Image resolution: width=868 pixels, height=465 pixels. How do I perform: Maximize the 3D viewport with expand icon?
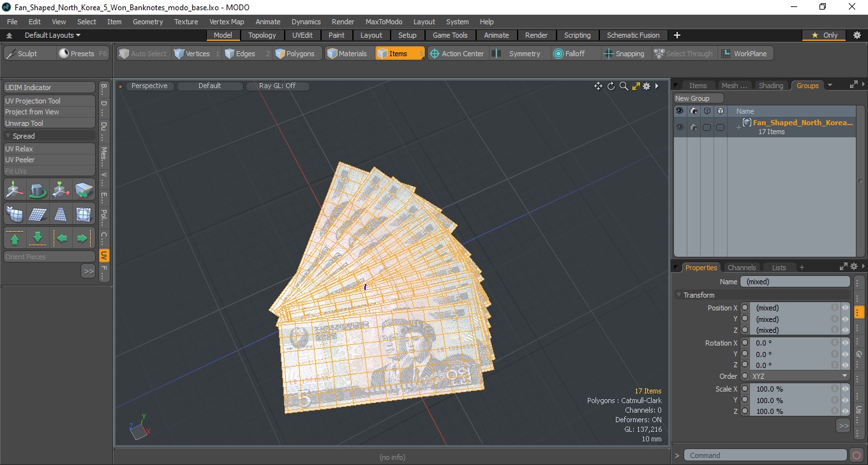tap(636, 86)
